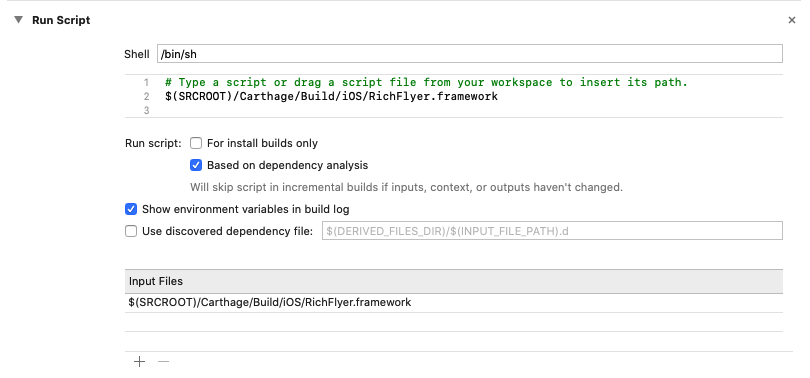The image size is (810, 378).
Task: Collapse the Run Script disclosure triangle
Action: click(19, 20)
